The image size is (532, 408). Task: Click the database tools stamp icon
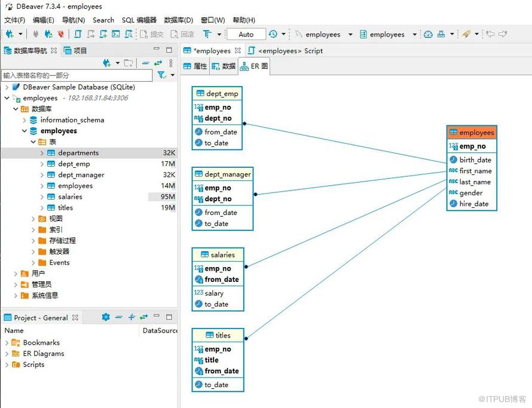441,34
